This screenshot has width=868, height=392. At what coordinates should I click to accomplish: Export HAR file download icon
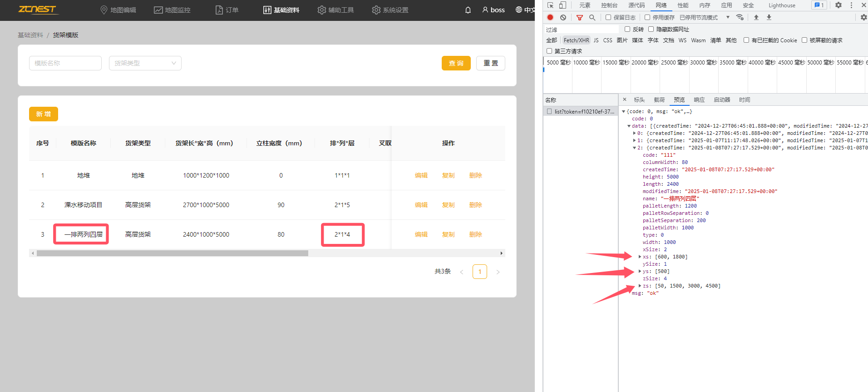click(769, 17)
